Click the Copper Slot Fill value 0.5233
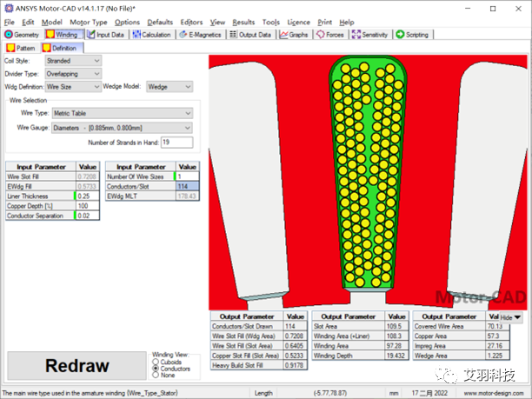The image size is (532, 399). click(295, 356)
